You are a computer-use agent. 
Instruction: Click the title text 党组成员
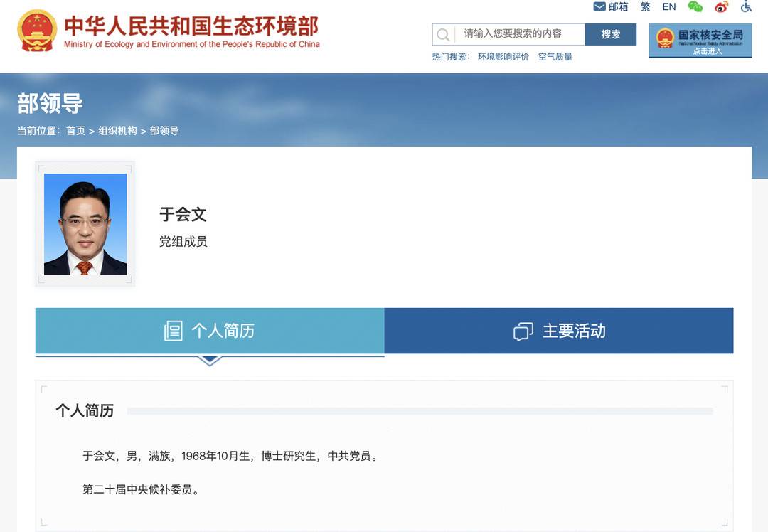tap(183, 242)
